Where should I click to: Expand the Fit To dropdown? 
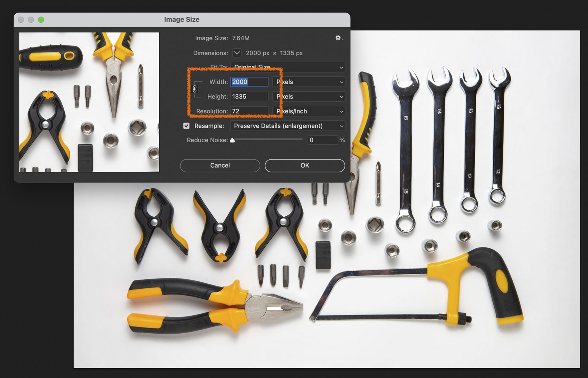point(288,67)
